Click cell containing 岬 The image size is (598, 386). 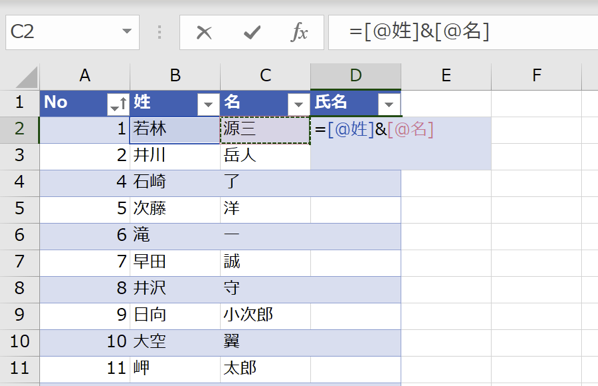coord(175,369)
